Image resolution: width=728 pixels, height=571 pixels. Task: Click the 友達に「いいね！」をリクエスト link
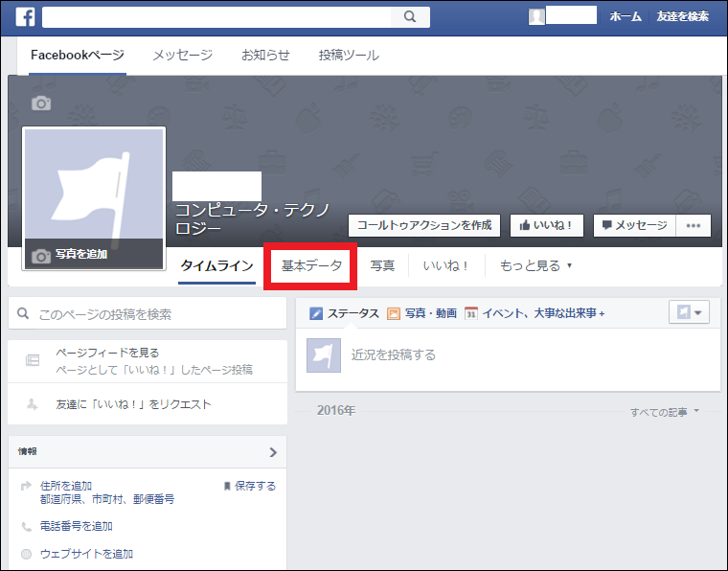pos(133,404)
